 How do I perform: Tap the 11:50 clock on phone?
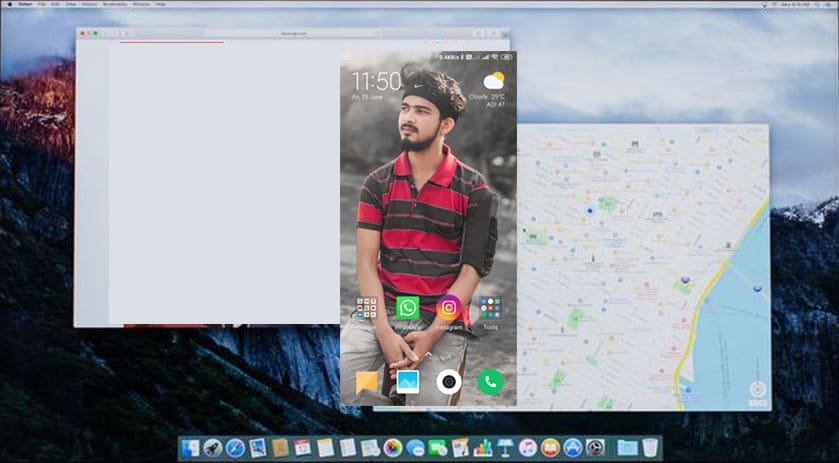(376, 81)
